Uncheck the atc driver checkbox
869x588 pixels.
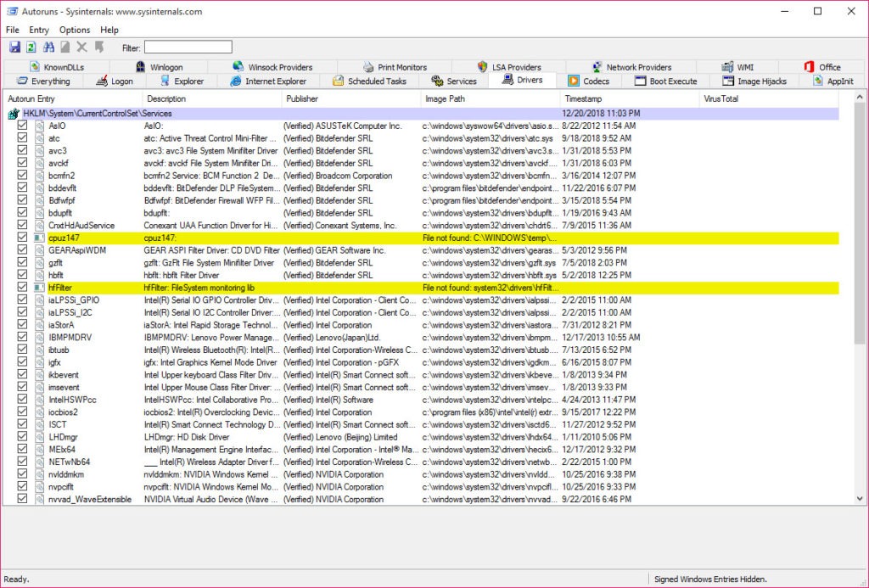(x=22, y=137)
